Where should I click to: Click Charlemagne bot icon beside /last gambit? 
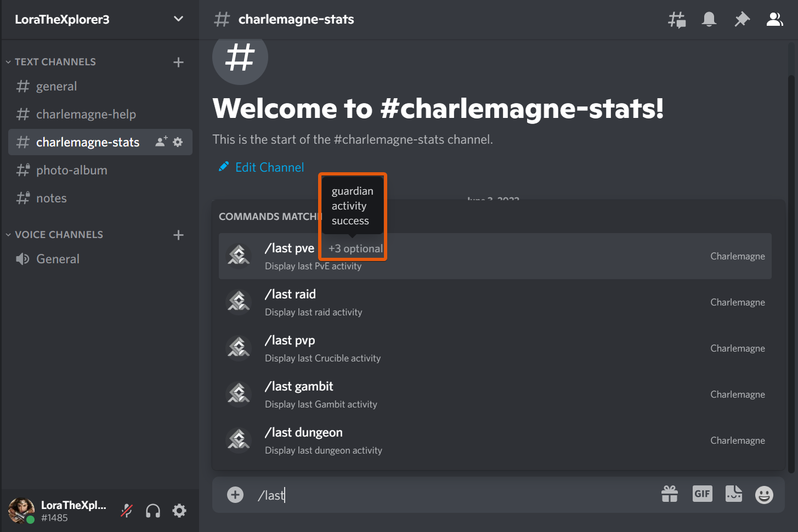(x=239, y=393)
